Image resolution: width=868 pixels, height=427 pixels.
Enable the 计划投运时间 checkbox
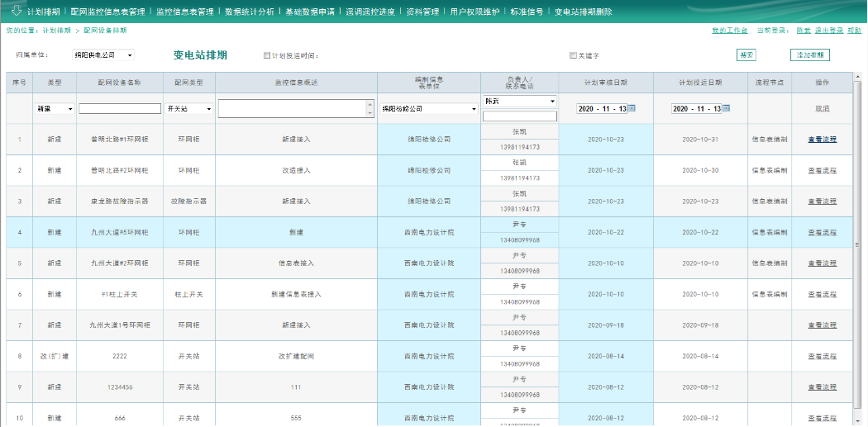[266, 56]
